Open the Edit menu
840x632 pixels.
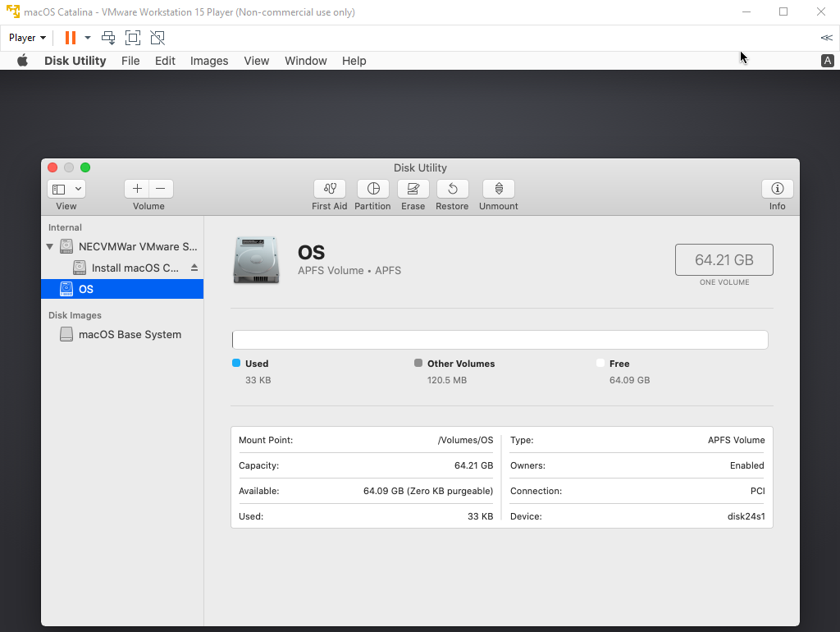coord(165,61)
